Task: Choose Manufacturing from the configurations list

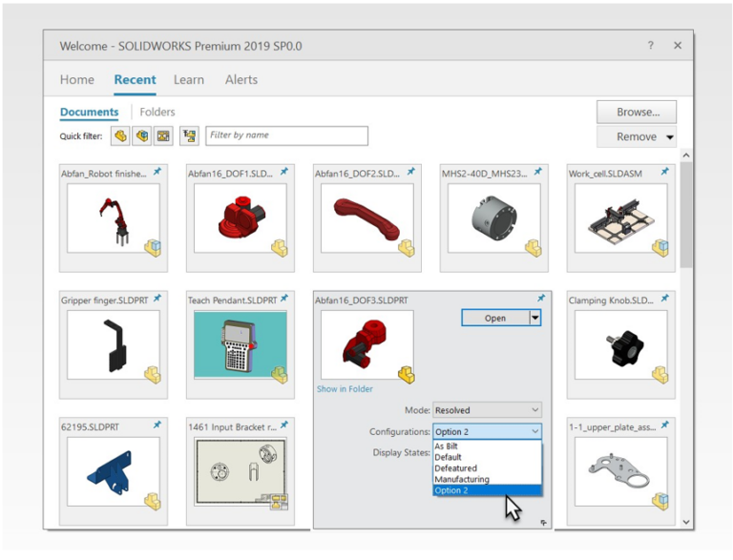Action: point(462,480)
